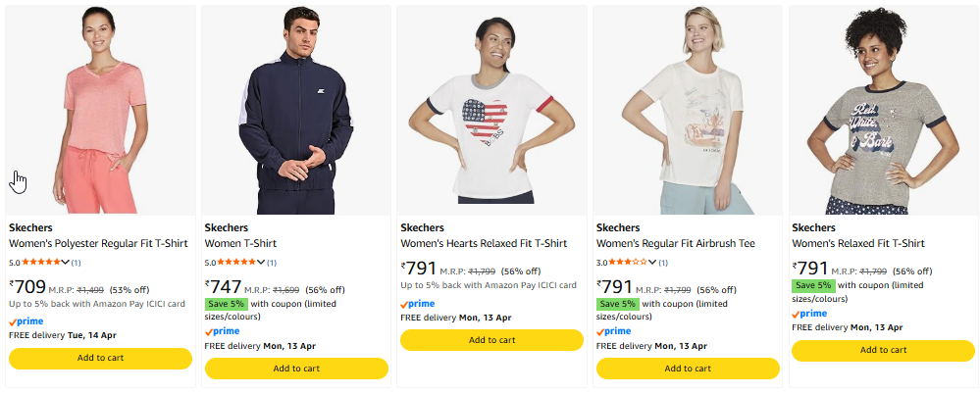
Task: Add Women's Hearts Relaxed Fit T-Shirt to cart
Action: (491, 340)
